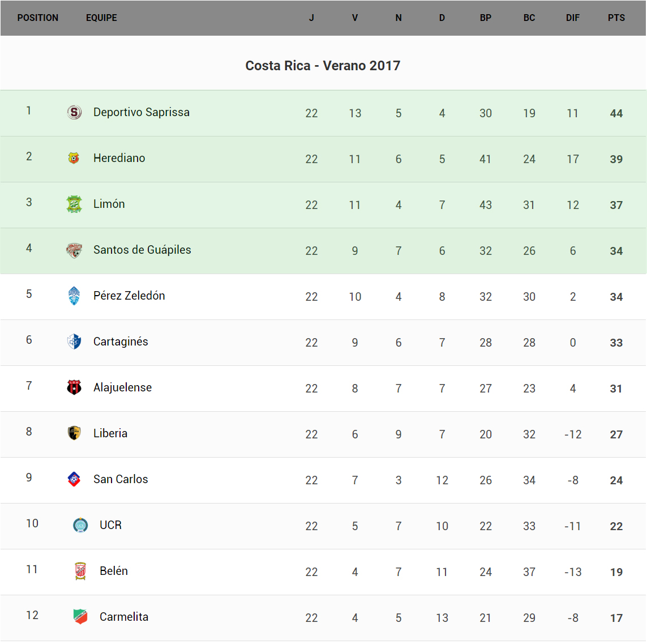
Task: Click the Liberia team badge
Action: click(x=74, y=433)
